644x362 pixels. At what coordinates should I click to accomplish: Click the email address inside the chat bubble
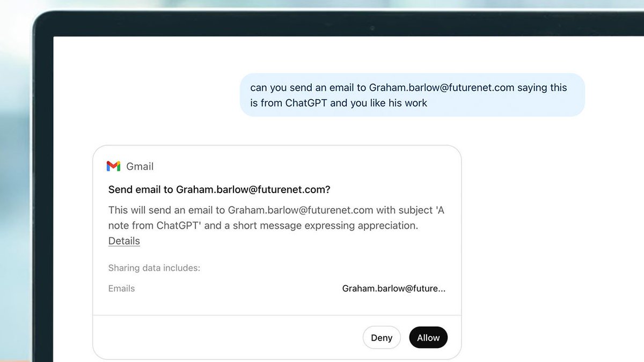click(442, 87)
